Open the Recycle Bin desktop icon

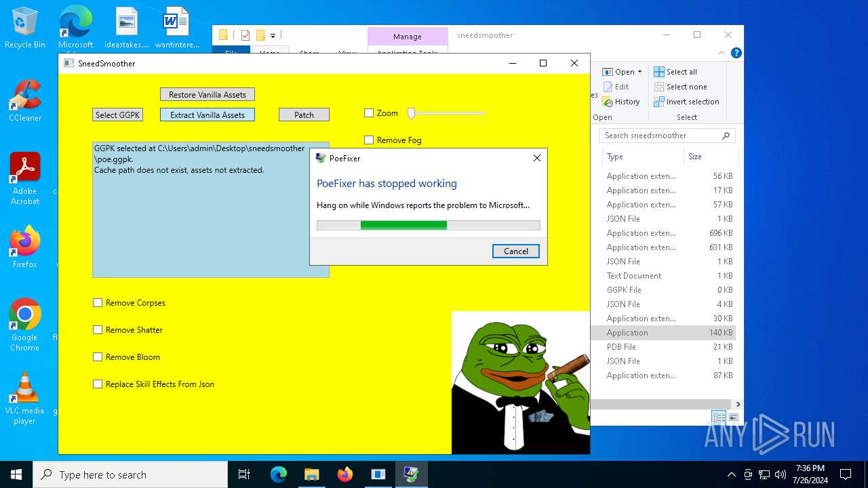tap(25, 28)
